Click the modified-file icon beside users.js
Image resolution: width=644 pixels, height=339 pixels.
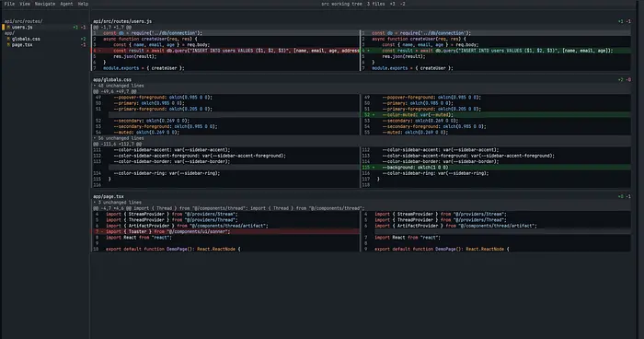tap(8, 27)
